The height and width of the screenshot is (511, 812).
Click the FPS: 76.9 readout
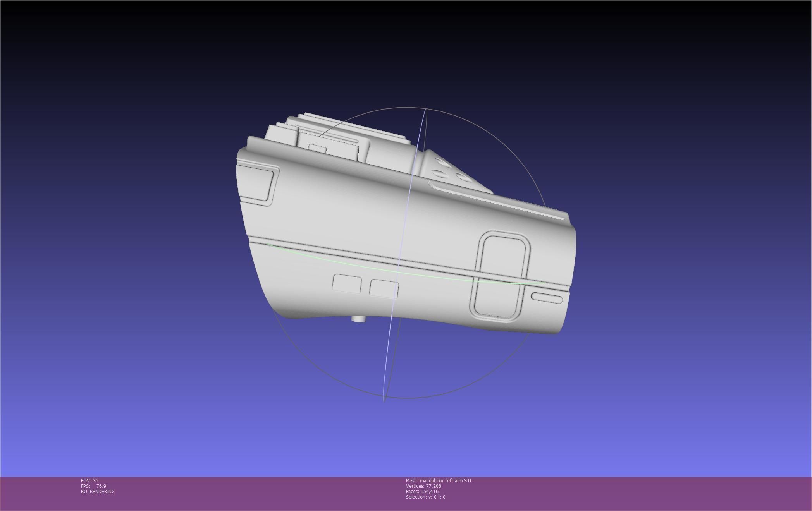pos(93,486)
